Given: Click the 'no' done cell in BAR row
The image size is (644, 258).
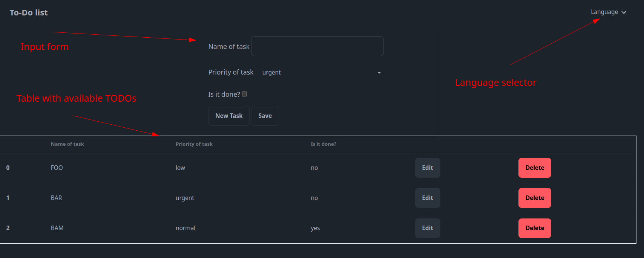Looking at the screenshot, I should point(314,198).
